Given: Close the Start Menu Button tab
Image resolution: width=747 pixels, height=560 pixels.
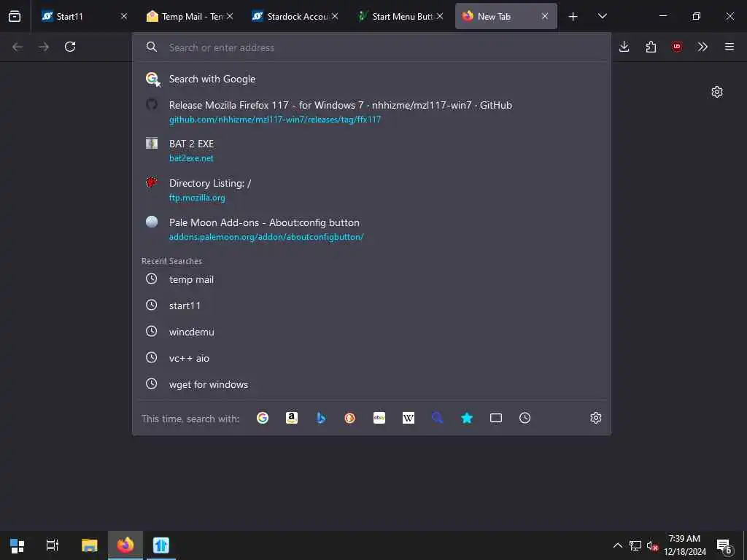Looking at the screenshot, I should 440,17.
